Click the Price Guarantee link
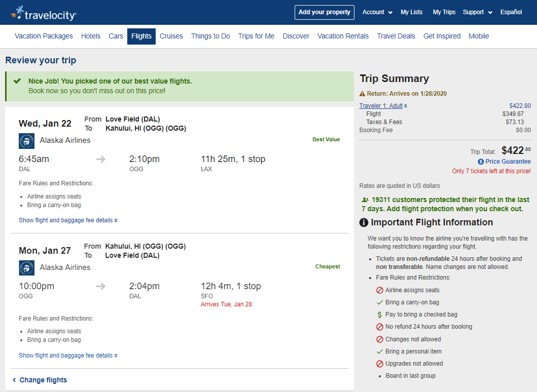This screenshot has width=537, height=392. pos(508,162)
